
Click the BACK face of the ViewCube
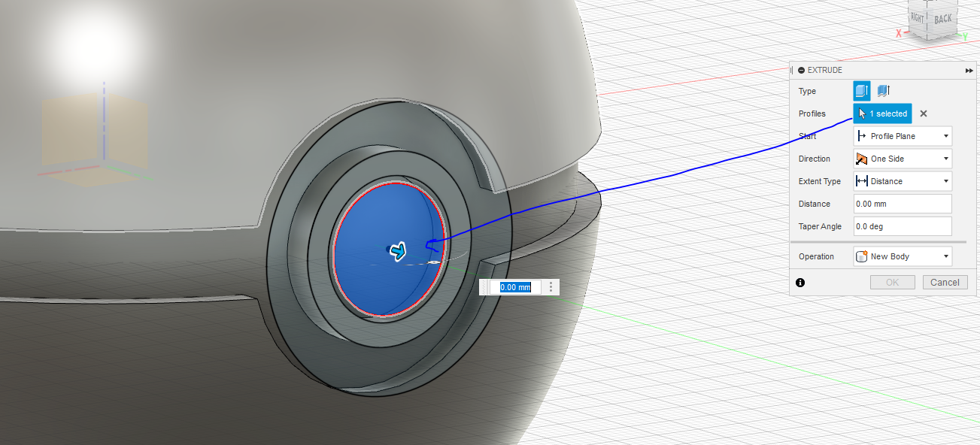click(942, 20)
